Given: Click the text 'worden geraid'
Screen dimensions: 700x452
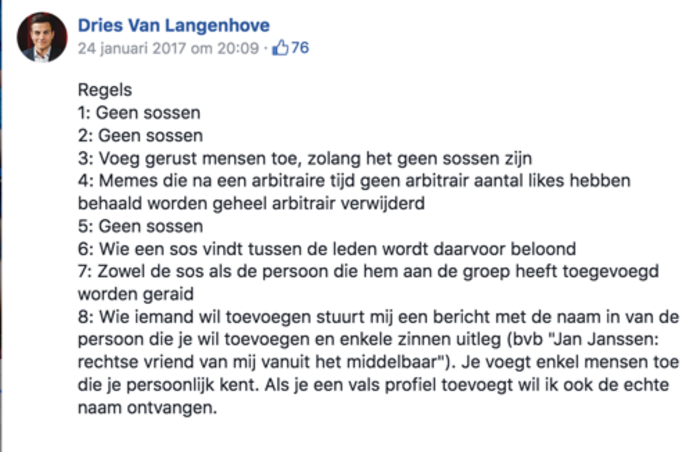Looking at the screenshot, I should (x=136, y=294).
